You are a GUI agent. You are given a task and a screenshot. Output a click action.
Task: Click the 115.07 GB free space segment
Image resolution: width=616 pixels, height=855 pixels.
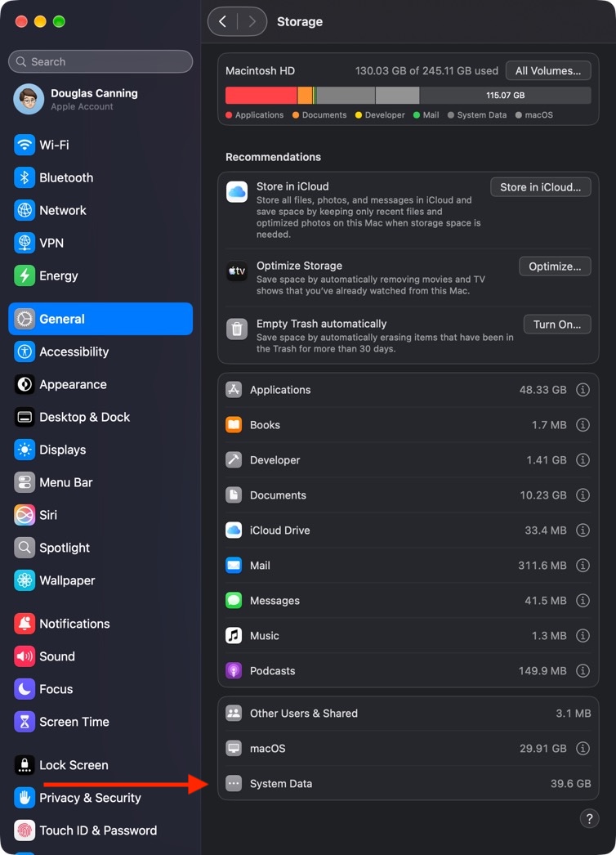click(506, 95)
